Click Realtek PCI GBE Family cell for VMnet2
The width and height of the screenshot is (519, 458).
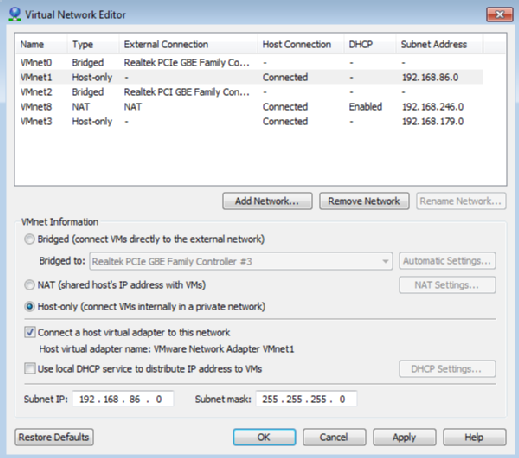(x=186, y=92)
